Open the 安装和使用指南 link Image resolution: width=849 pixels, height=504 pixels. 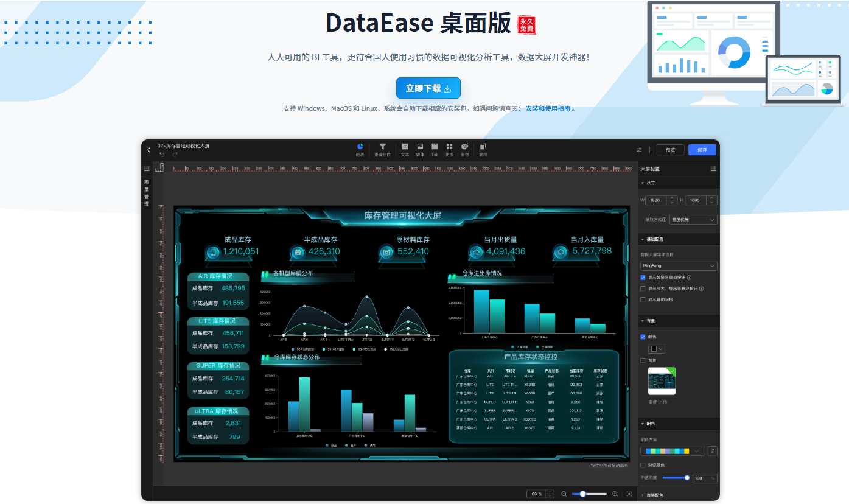pos(548,109)
